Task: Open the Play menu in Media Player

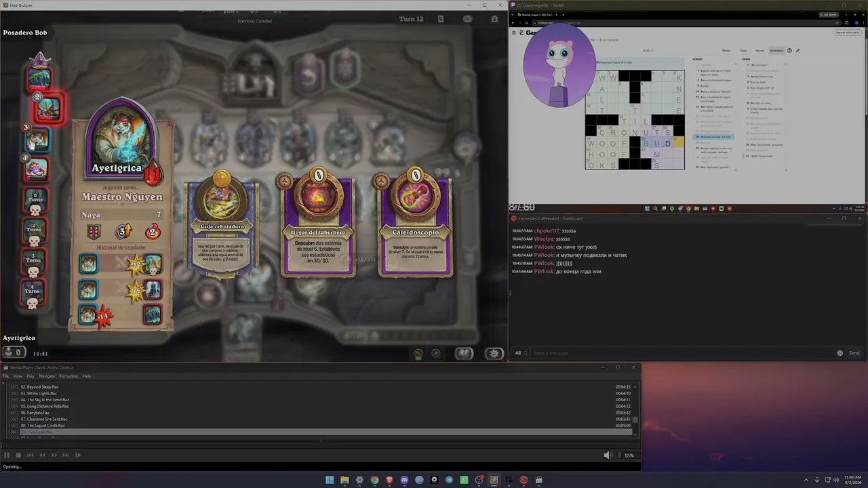Action: click(31, 376)
